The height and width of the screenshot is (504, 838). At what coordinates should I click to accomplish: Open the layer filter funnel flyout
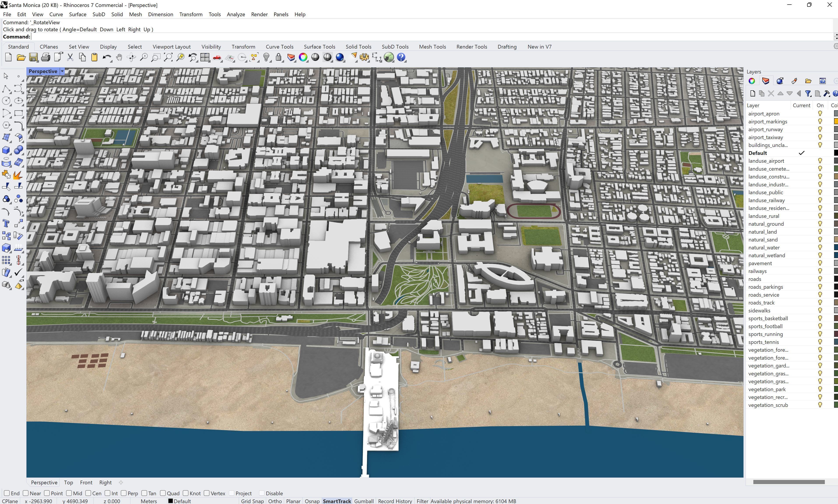tap(808, 93)
